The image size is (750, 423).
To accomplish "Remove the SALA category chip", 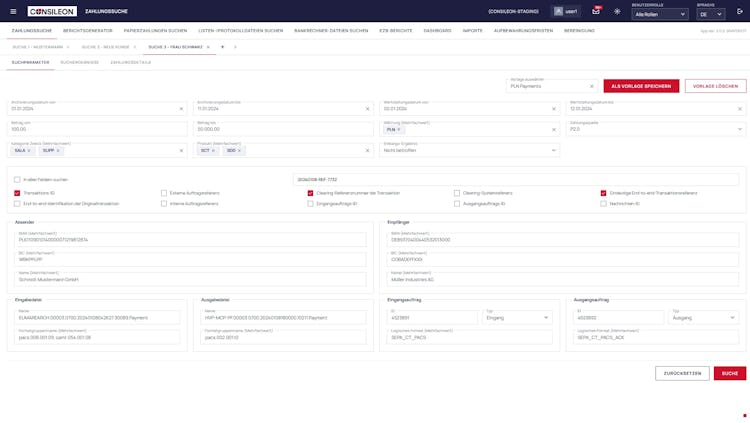I will click(29, 151).
